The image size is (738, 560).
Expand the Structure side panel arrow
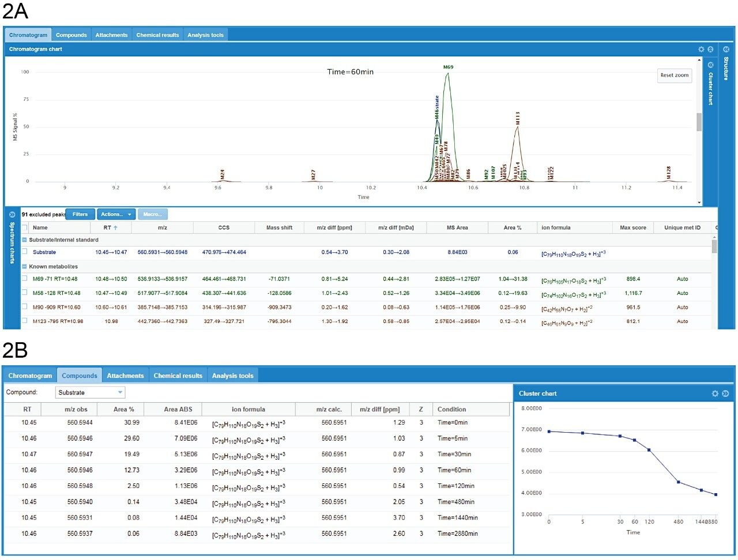[726, 50]
